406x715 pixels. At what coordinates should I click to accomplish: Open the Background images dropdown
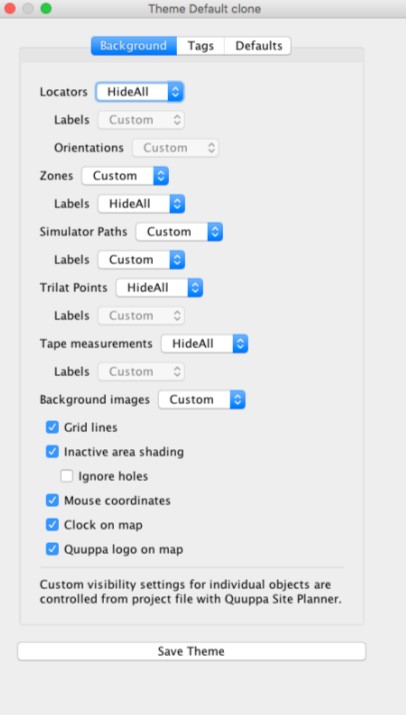tap(202, 399)
